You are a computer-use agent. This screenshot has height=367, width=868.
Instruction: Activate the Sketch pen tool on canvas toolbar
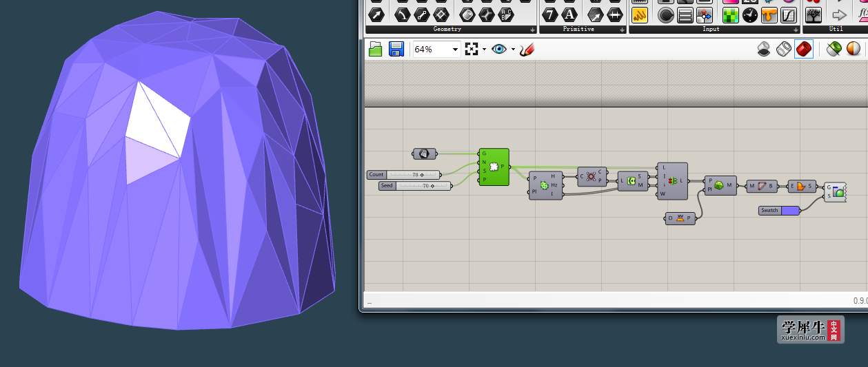click(x=527, y=49)
